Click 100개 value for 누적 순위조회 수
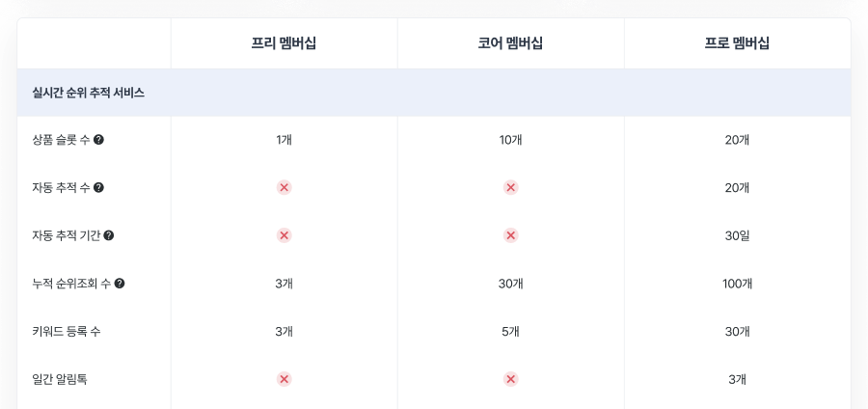The height and width of the screenshot is (409, 868). tap(738, 284)
